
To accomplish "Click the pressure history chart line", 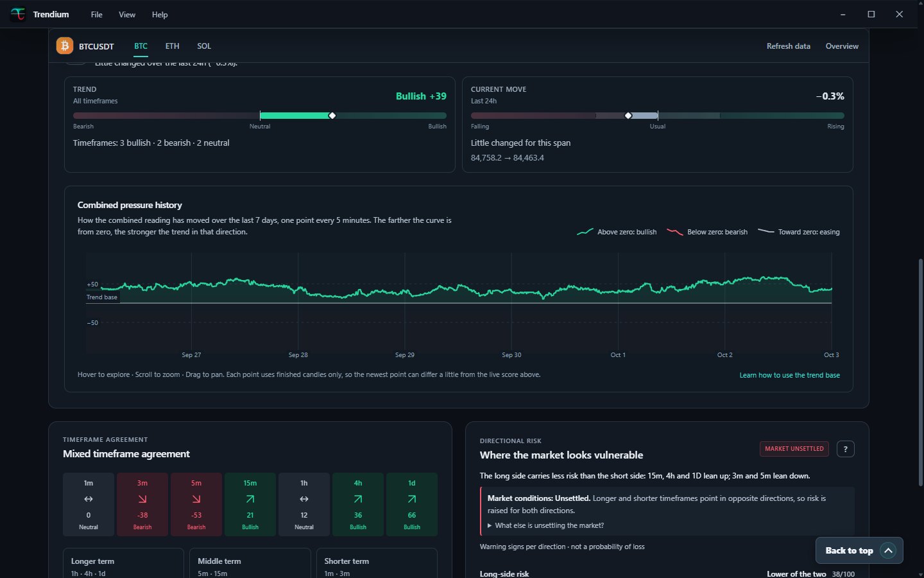I will pyautogui.click(x=466, y=288).
